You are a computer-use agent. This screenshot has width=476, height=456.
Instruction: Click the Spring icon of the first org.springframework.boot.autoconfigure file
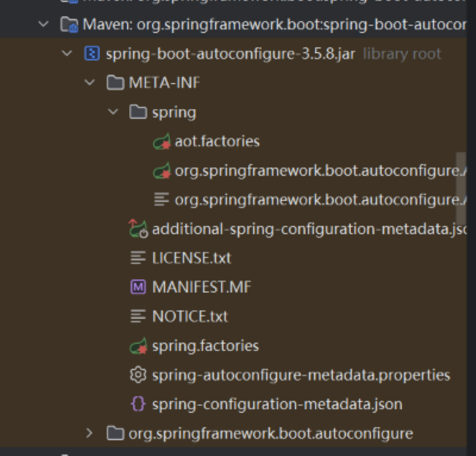(x=162, y=171)
